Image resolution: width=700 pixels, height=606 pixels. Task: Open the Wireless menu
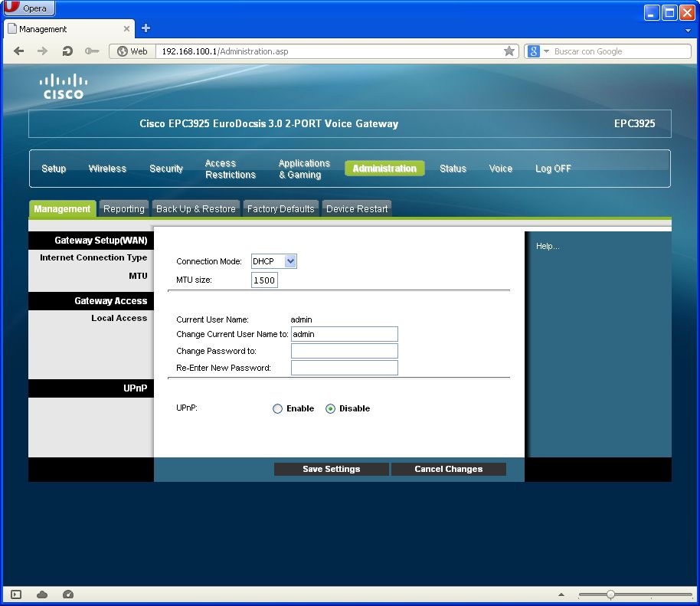point(107,169)
